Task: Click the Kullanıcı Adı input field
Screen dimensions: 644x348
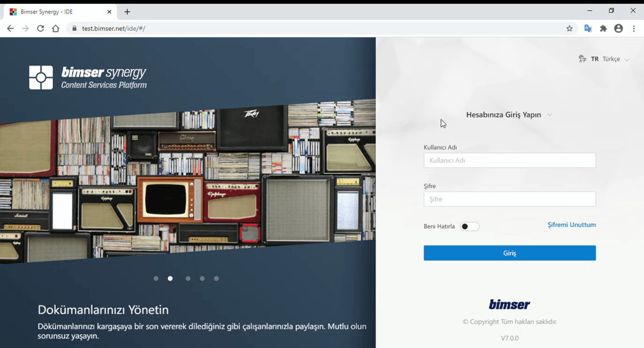Action: [509, 160]
